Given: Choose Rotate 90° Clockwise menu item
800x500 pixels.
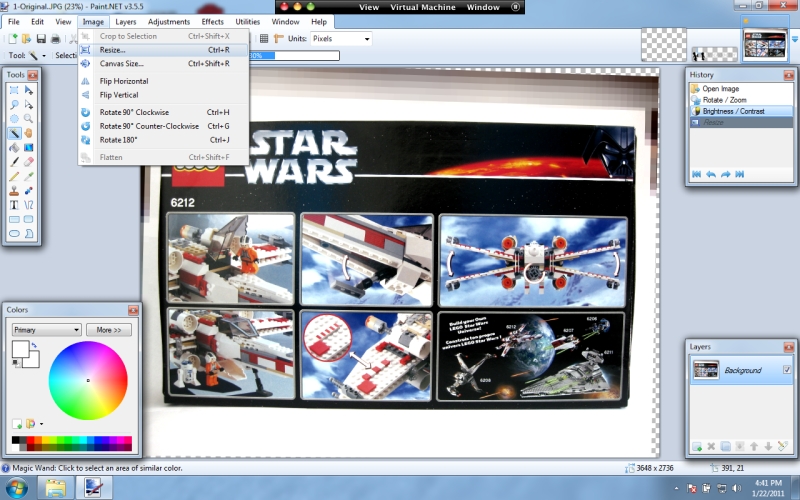Looking at the screenshot, I should 163,112.
